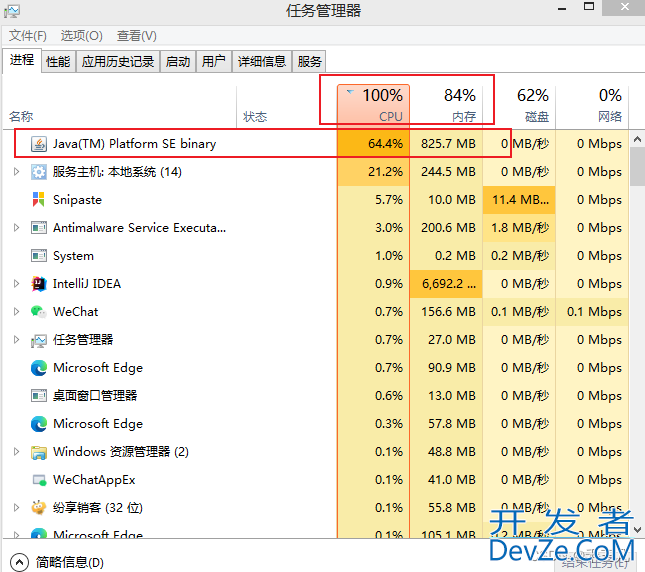Click the Task Manager title bar icon
The height and width of the screenshot is (572, 645).
(12, 11)
